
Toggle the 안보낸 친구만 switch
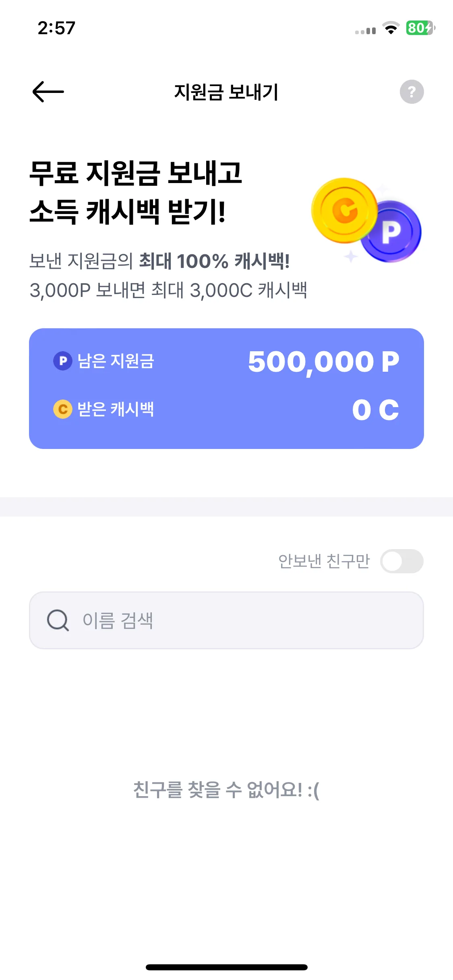click(402, 561)
